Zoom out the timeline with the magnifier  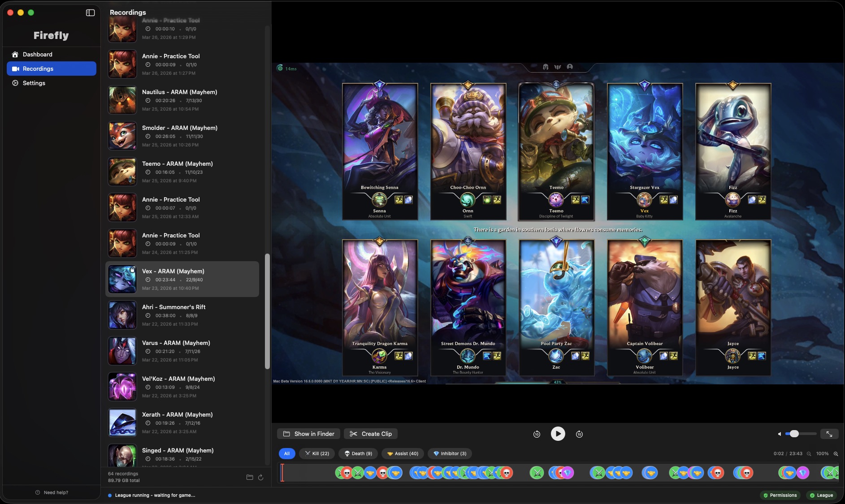tap(809, 454)
